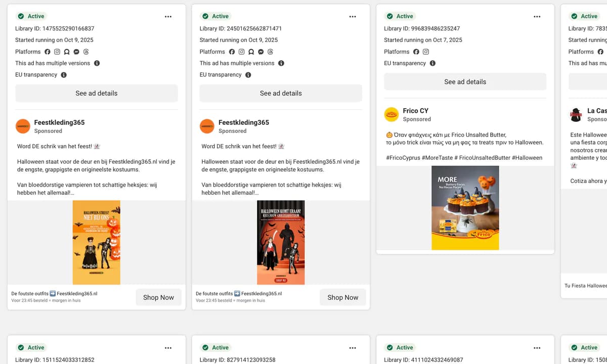Click EU transparency info icon on ad 996839486235247
Viewport: 607px width, 364px height.
(432, 63)
